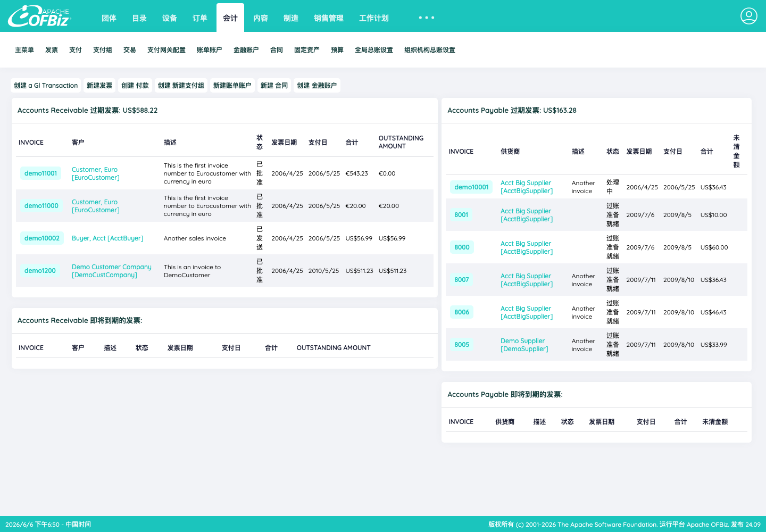Viewport: 766px width, 532px height.
Task: Open the 设备 application tab
Action: [170, 18]
